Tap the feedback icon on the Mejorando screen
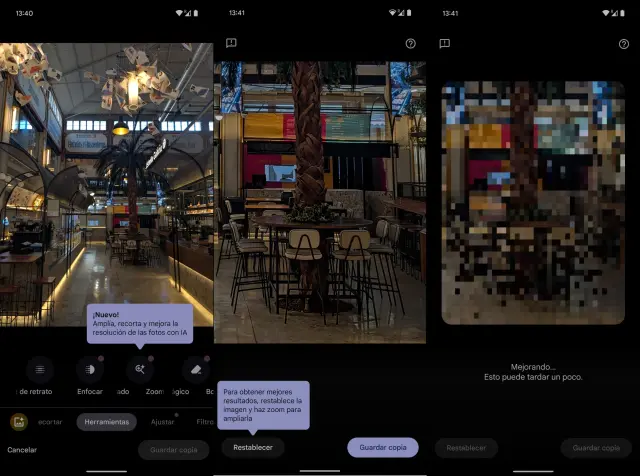Image resolution: width=640 pixels, height=476 pixels. 444,44
